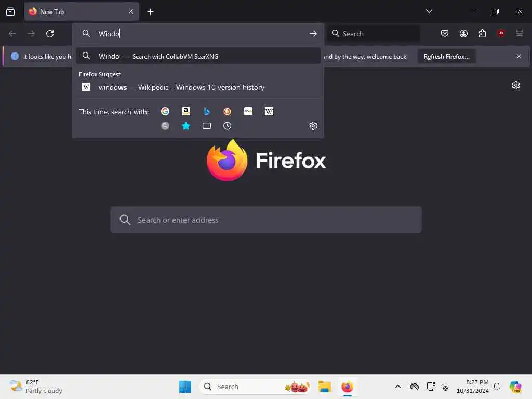Click the Firefox taskbar icon
The image size is (532, 399).
coord(348,387)
